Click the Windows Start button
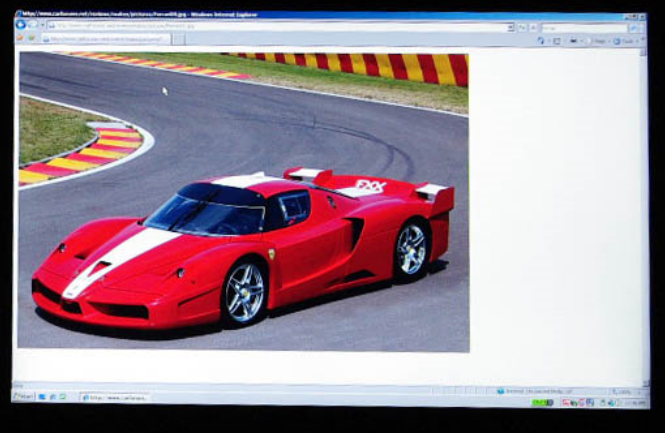 click(23, 397)
